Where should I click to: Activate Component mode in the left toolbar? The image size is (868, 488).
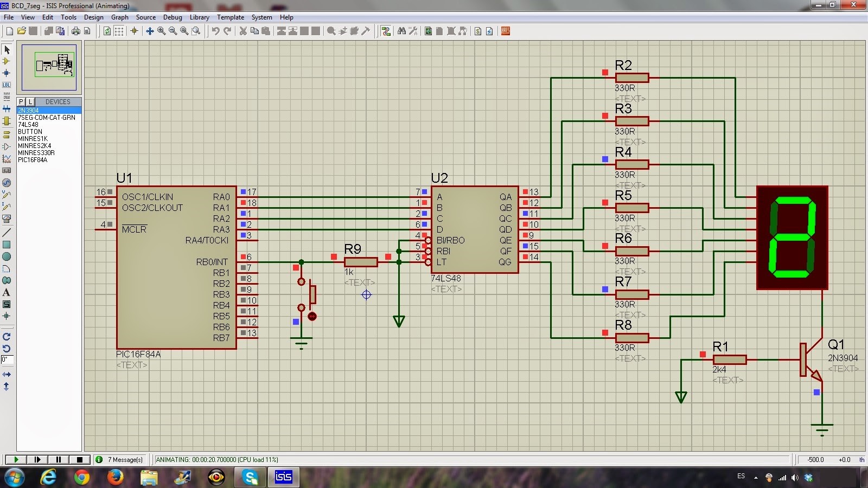tap(7, 62)
